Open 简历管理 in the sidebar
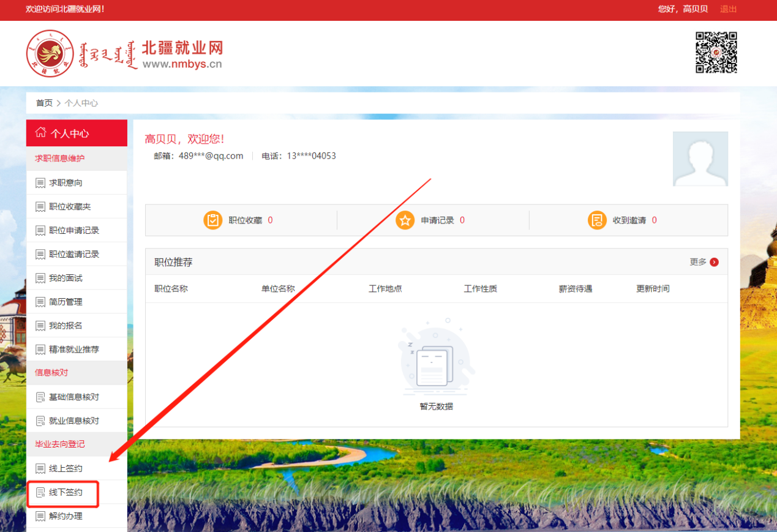Screen dimensions: 777x532 [x=66, y=302]
